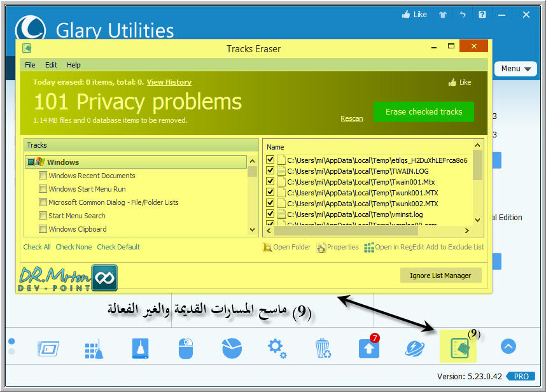Screen dimensions: 546x392
Task: Click Check All link
Action: pyautogui.click(x=37, y=247)
